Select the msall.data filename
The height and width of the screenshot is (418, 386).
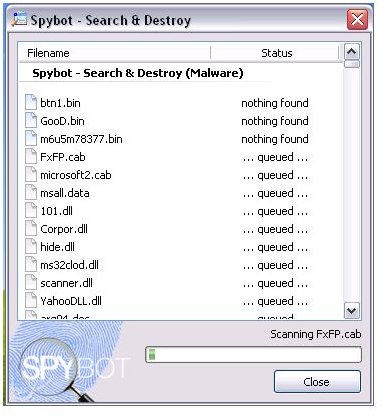[65, 193]
